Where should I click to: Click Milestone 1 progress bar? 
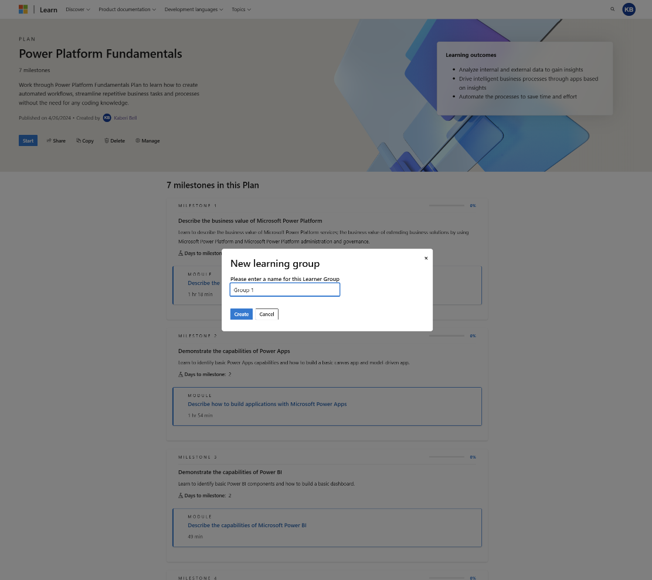point(447,205)
